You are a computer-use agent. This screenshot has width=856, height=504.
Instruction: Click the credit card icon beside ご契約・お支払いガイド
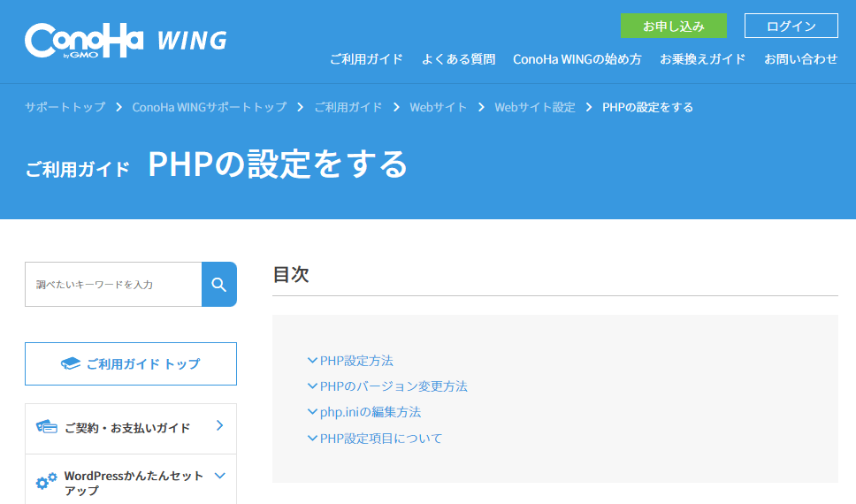[46, 427]
